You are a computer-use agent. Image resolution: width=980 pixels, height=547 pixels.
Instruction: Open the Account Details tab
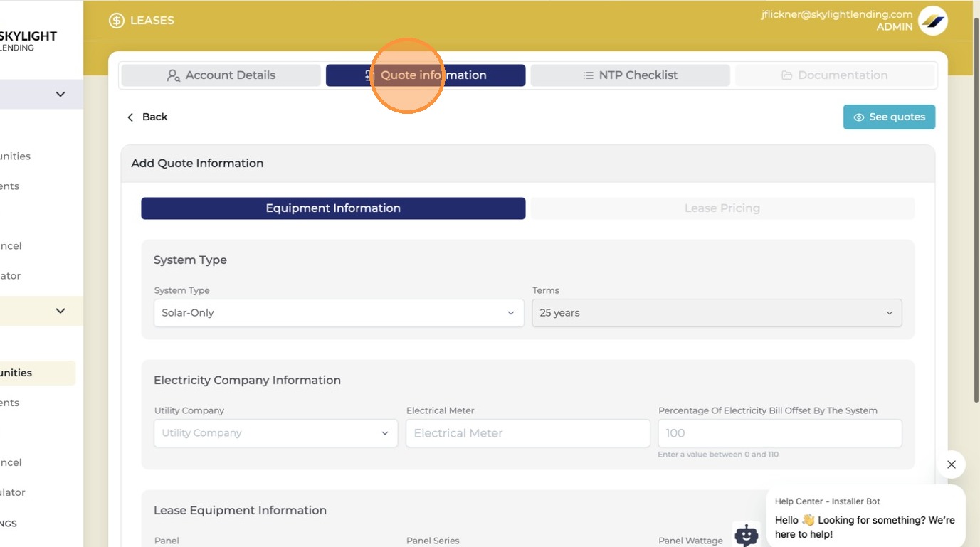click(x=221, y=75)
